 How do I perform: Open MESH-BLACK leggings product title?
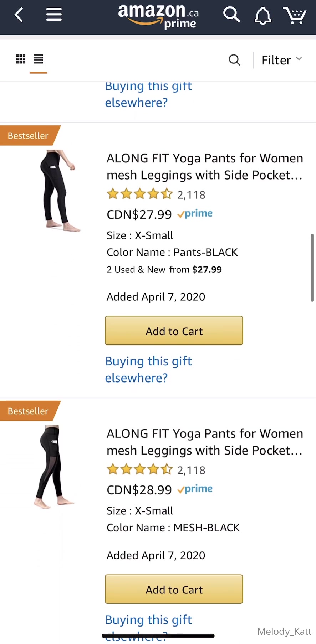pos(205,442)
